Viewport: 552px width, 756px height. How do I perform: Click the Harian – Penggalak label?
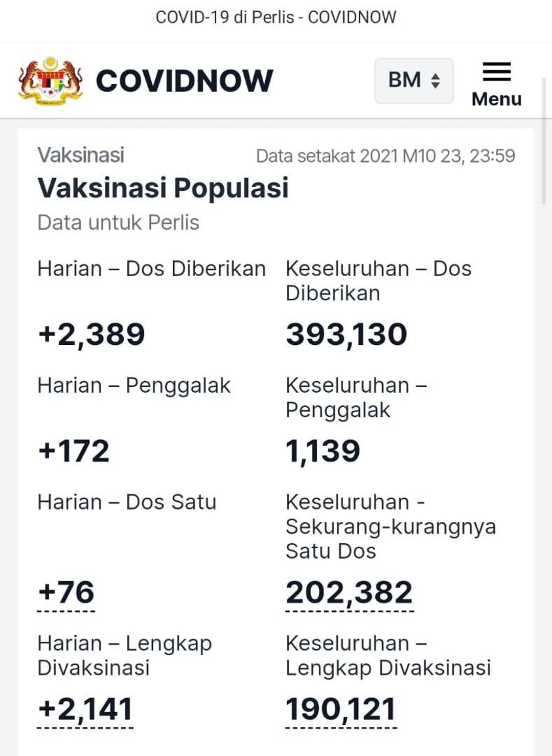click(x=134, y=386)
